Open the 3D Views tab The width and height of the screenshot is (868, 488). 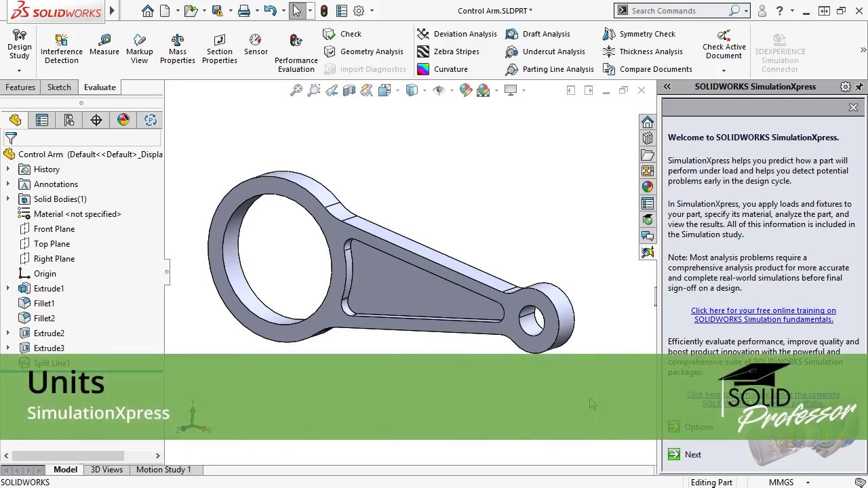106,470
